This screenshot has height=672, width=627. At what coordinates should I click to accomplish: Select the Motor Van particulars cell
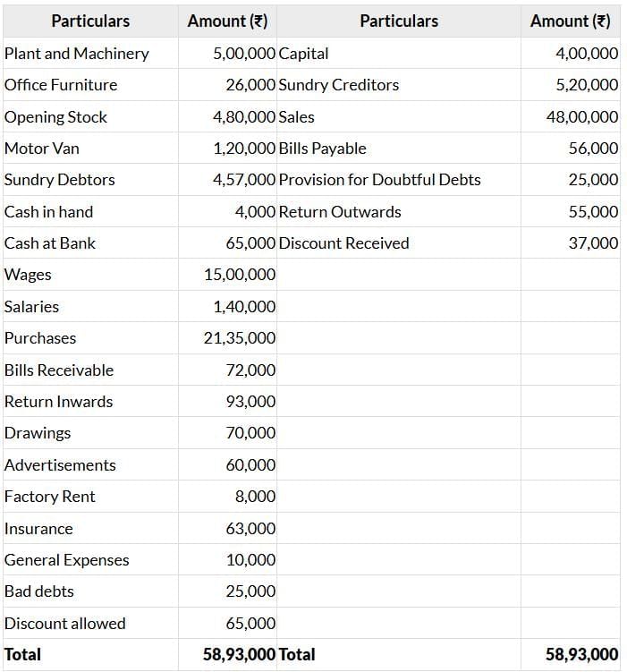(42, 149)
